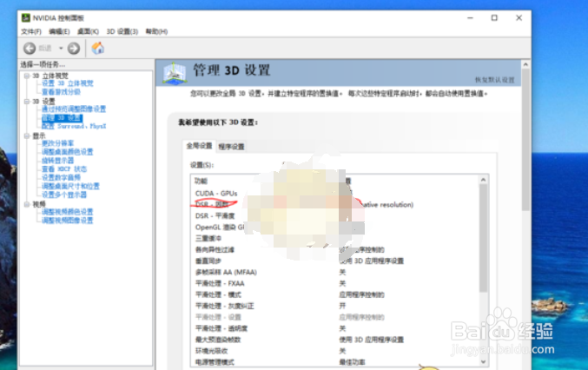The image size is (588, 370).
Task: Open the 编辑(E) menu
Action: [59, 31]
